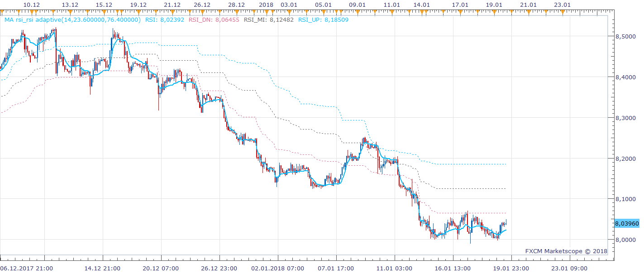The width and height of the screenshot is (644, 274).
Task: Click the 8,3000 price axis label
Action: click(627, 118)
